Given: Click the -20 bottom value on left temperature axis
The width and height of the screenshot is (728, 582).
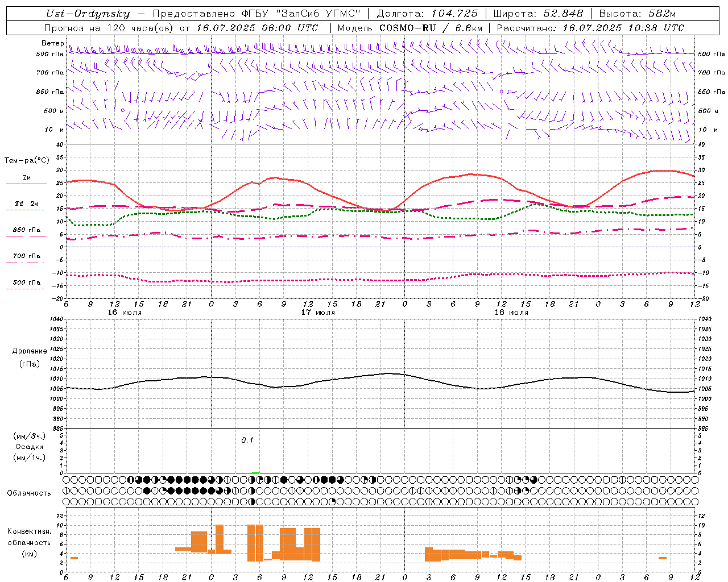Looking at the screenshot, I should click(x=57, y=298).
